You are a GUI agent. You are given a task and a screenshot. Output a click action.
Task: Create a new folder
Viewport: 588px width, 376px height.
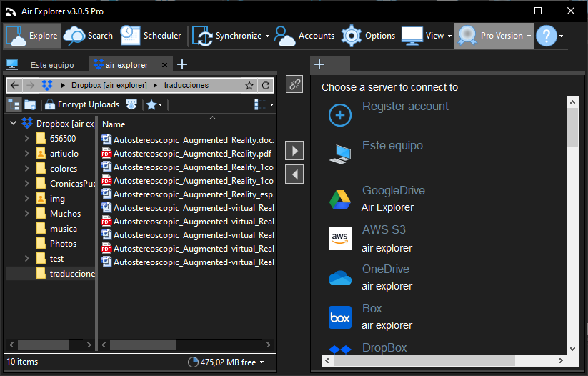tap(30, 104)
